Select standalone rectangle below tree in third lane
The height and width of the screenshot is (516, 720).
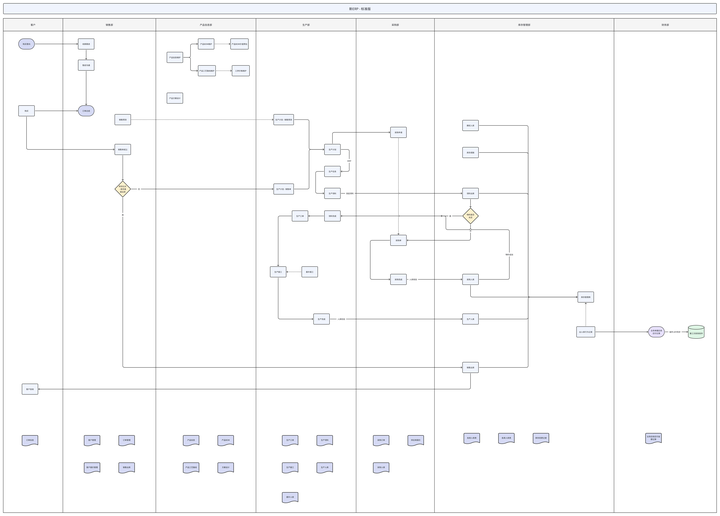175,98
